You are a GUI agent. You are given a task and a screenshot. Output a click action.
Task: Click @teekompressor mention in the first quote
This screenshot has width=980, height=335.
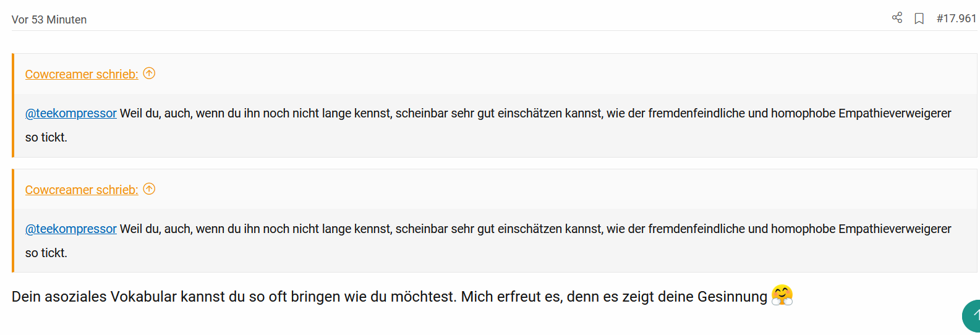click(71, 113)
